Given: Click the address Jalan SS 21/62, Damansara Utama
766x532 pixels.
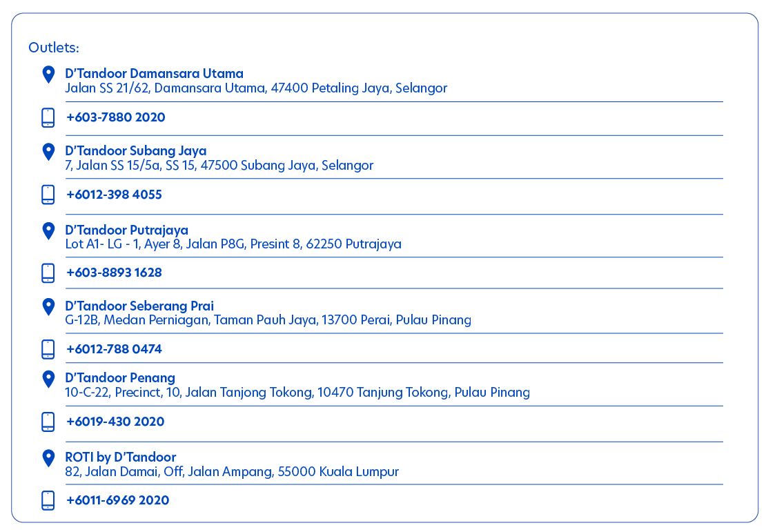Looking at the screenshot, I should pyautogui.click(x=256, y=88).
